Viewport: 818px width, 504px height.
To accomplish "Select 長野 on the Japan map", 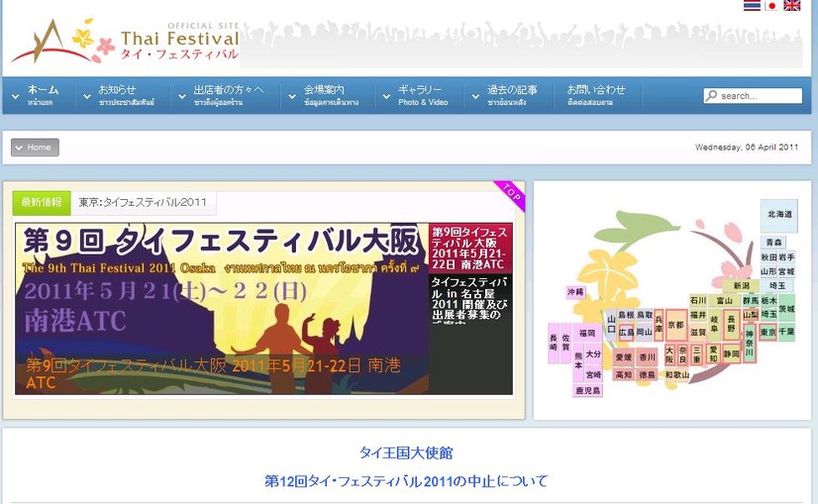I will pos(732,325).
